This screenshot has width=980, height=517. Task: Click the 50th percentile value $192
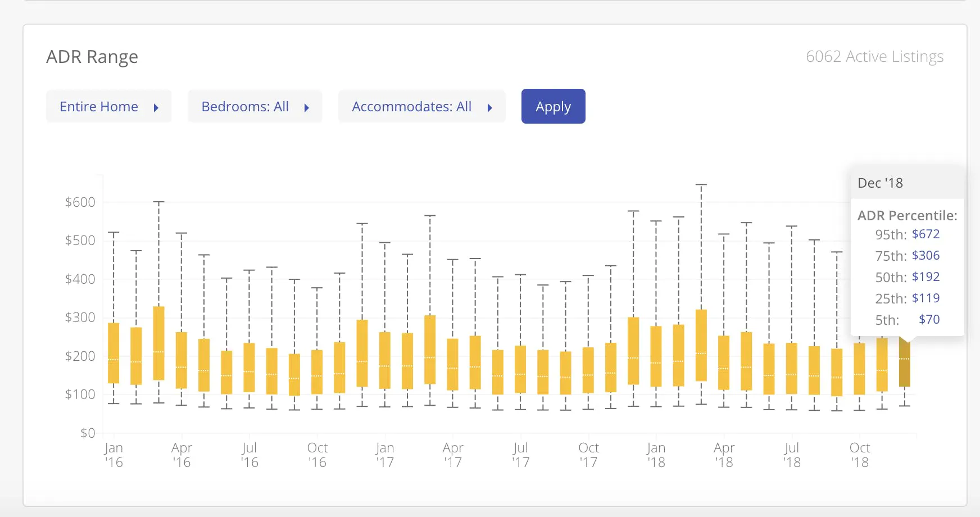pos(925,277)
